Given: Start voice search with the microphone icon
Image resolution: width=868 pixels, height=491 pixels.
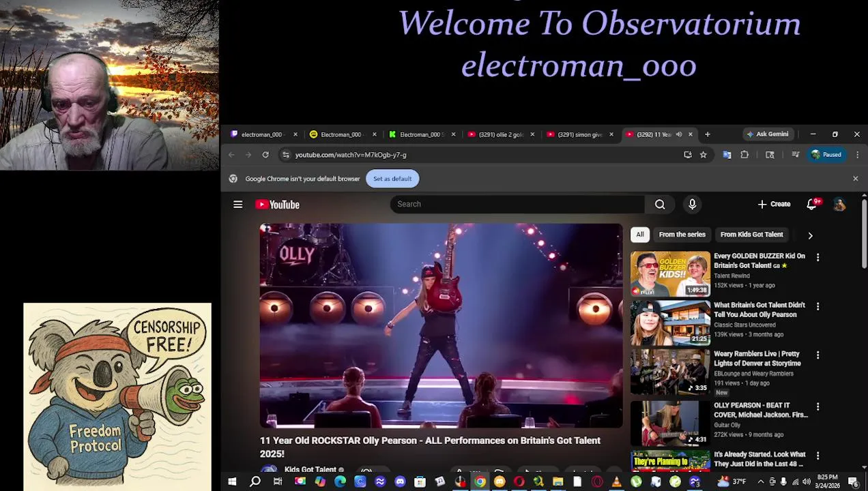Looking at the screenshot, I should point(692,205).
